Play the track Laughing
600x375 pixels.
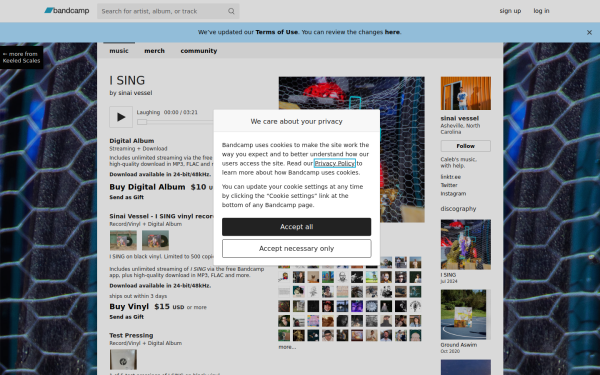(121, 117)
